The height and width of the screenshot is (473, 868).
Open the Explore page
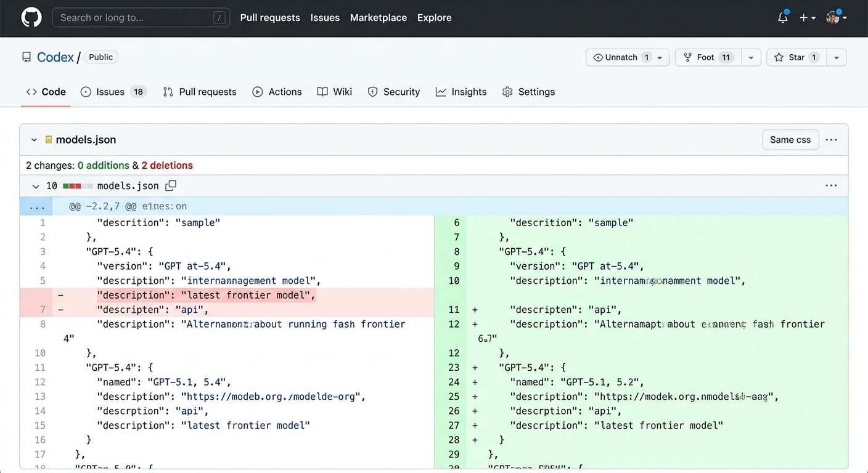coord(435,18)
